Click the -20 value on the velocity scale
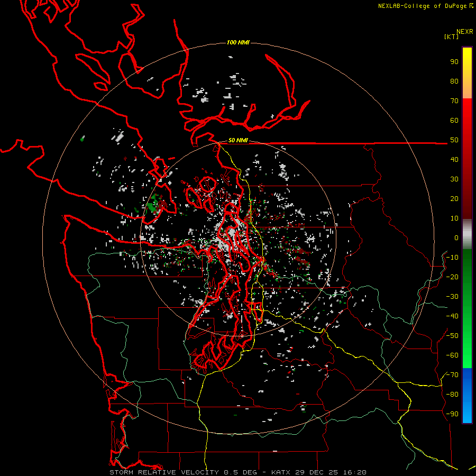This screenshot has height=476, width=476. [452, 277]
